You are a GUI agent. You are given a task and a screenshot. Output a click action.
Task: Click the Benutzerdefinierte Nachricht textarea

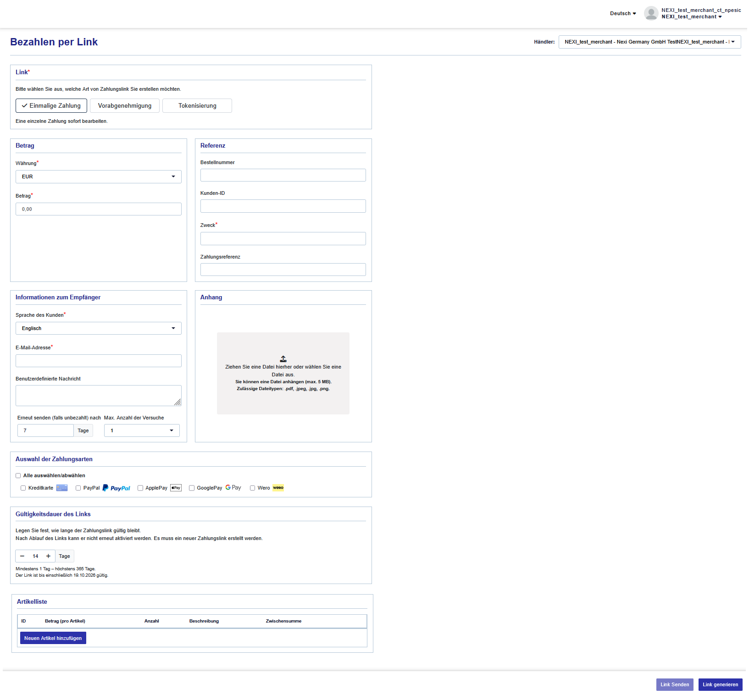pos(99,396)
